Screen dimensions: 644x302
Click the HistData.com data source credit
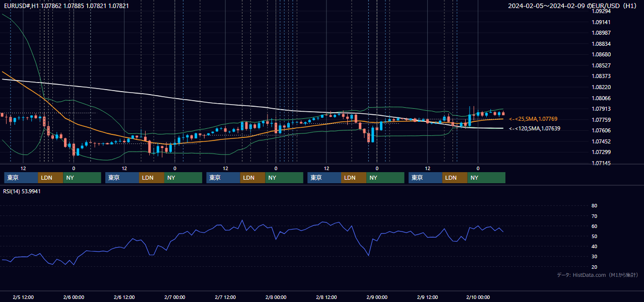(x=598, y=275)
